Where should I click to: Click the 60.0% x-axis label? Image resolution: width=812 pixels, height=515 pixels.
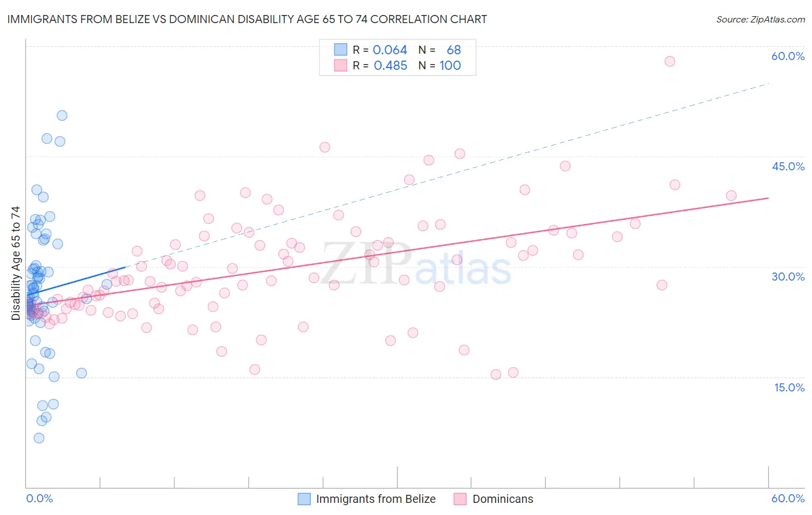(x=788, y=498)
